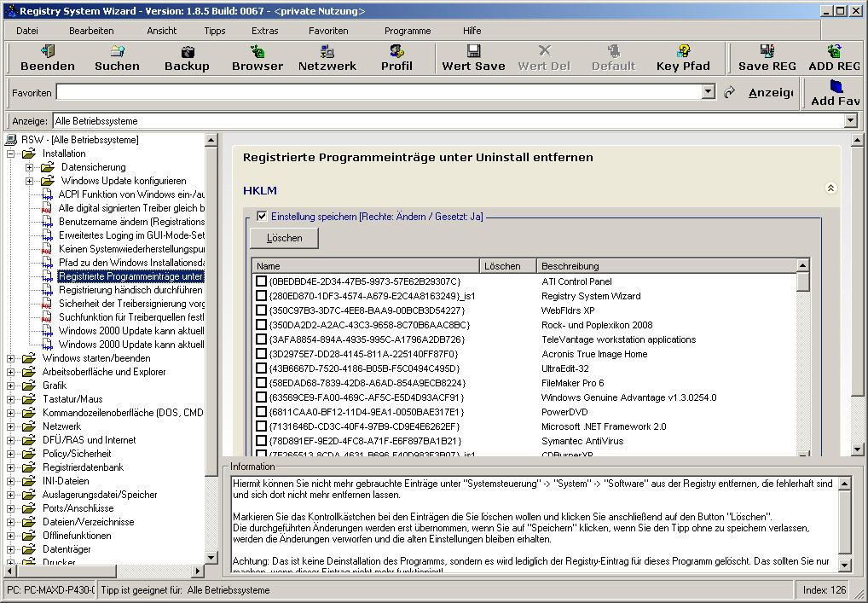This screenshot has height=603, width=868.
Task: Tick the WebFldrs XP checkbox
Action: point(261,310)
